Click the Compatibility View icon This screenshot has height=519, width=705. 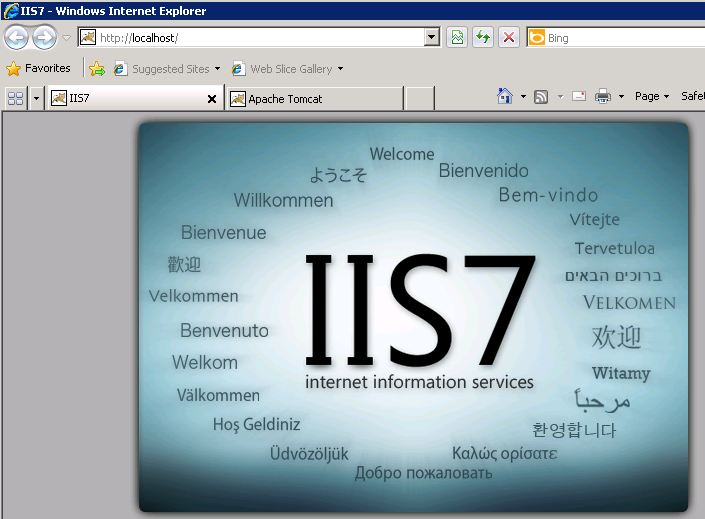[457, 38]
